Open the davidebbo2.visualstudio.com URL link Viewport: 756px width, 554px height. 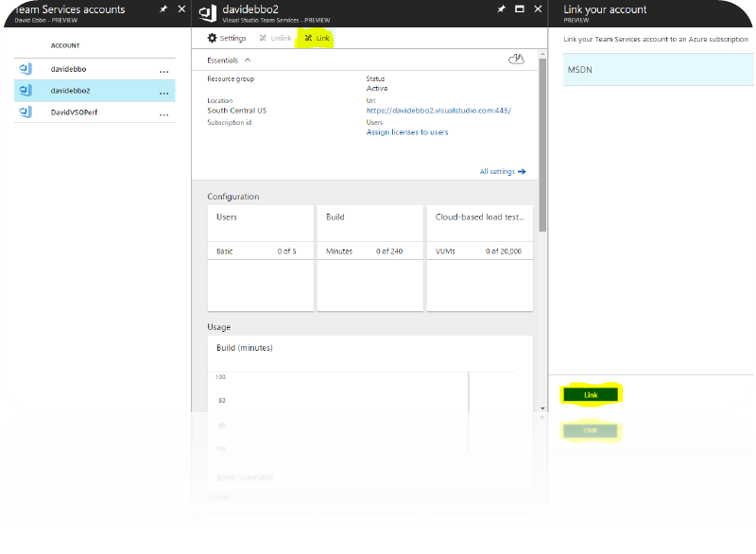438,111
